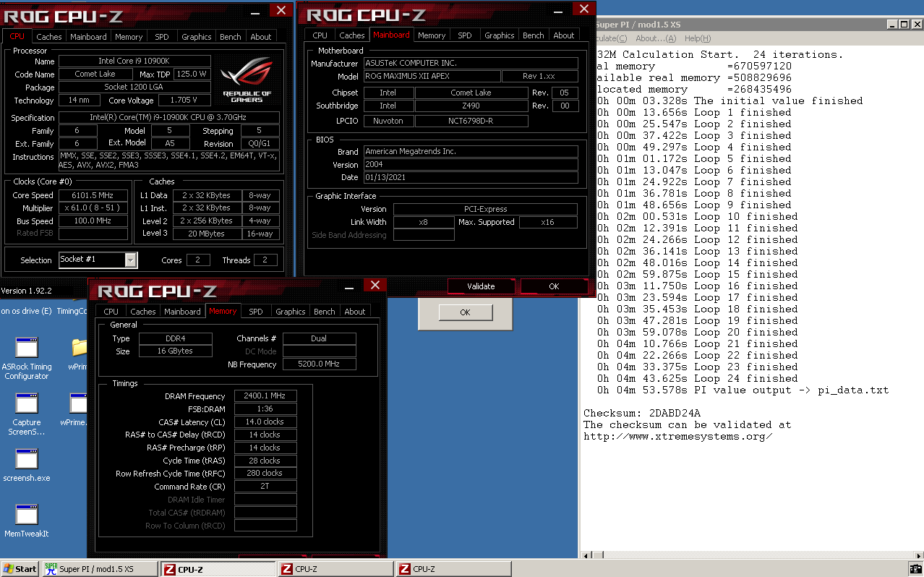Screen dimensions: 924x577
Task: Close the CPU-Z Memory window
Action: click(x=375, y=285)
